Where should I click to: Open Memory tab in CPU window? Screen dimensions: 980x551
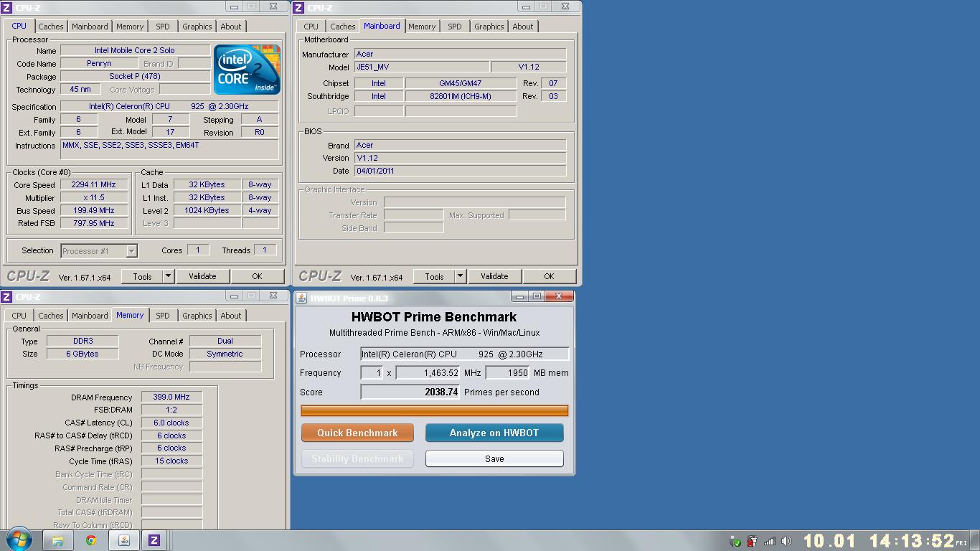[130, 27]
